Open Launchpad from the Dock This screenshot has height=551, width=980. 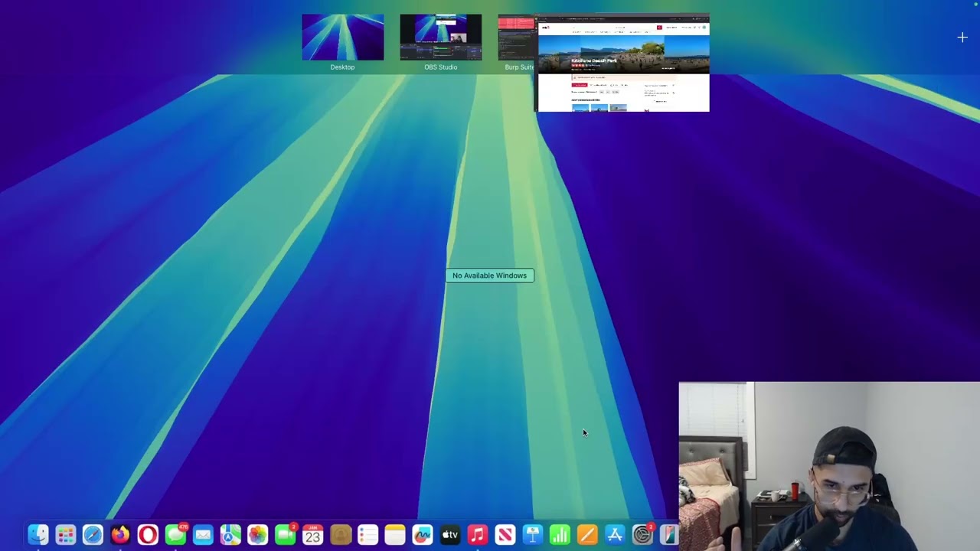(66, 535)
